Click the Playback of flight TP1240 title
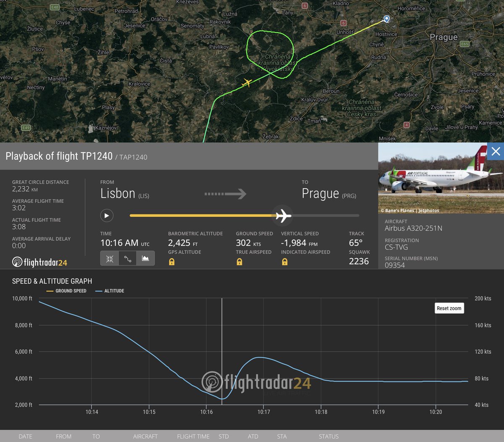This screenshot has height=442, width=504. coord(59,156)
